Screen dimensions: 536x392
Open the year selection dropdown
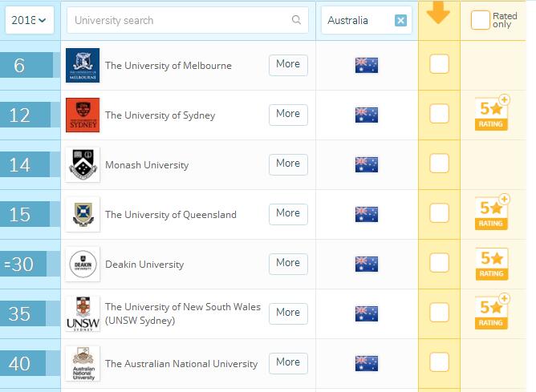[30, 20]
